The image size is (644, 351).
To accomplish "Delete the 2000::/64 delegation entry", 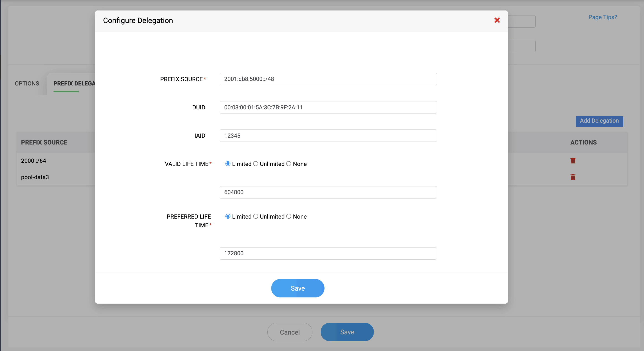I will coord(573,161).
